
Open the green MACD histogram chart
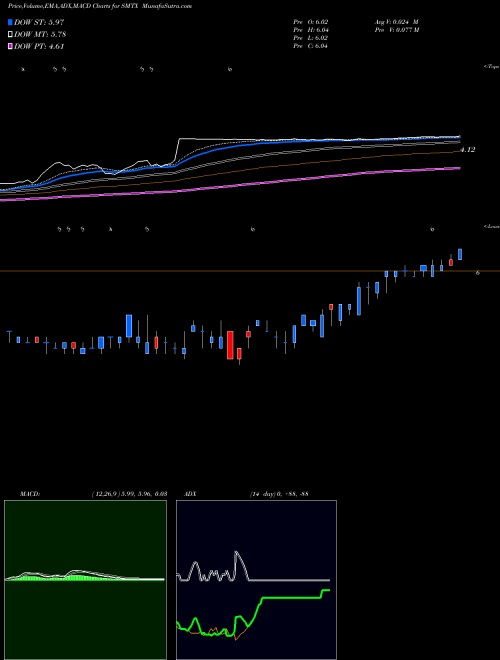[85, 580]
